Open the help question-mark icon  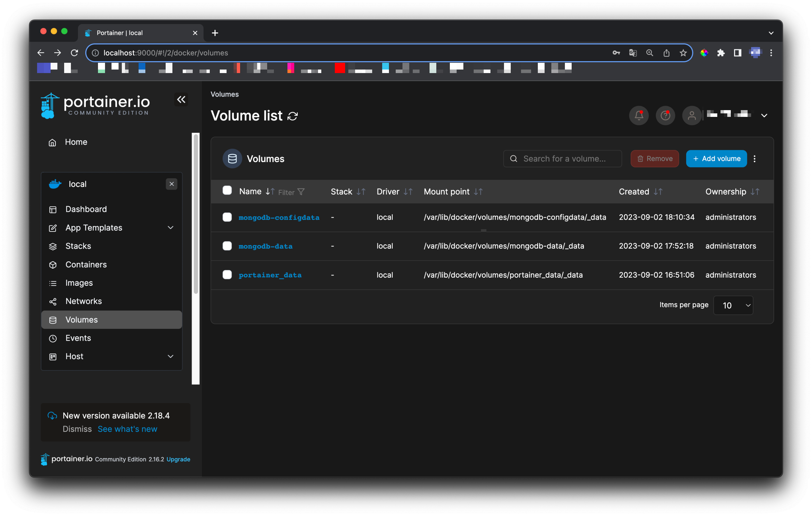[665, 116]
